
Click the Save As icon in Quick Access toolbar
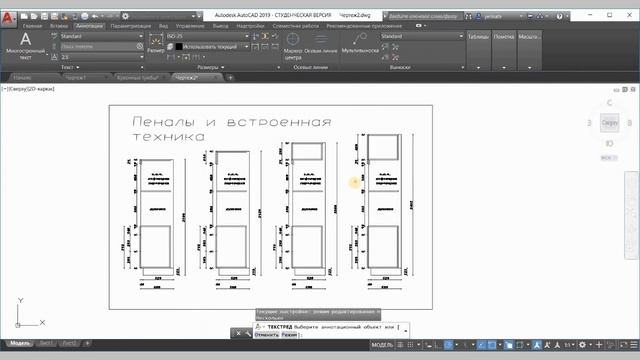(54, 16)
